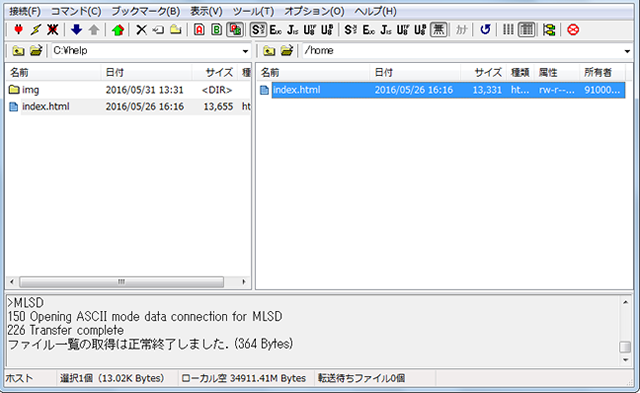Click the local pane's change folder icon
This screenshot has width=640, height=393.
coord(36,51)
